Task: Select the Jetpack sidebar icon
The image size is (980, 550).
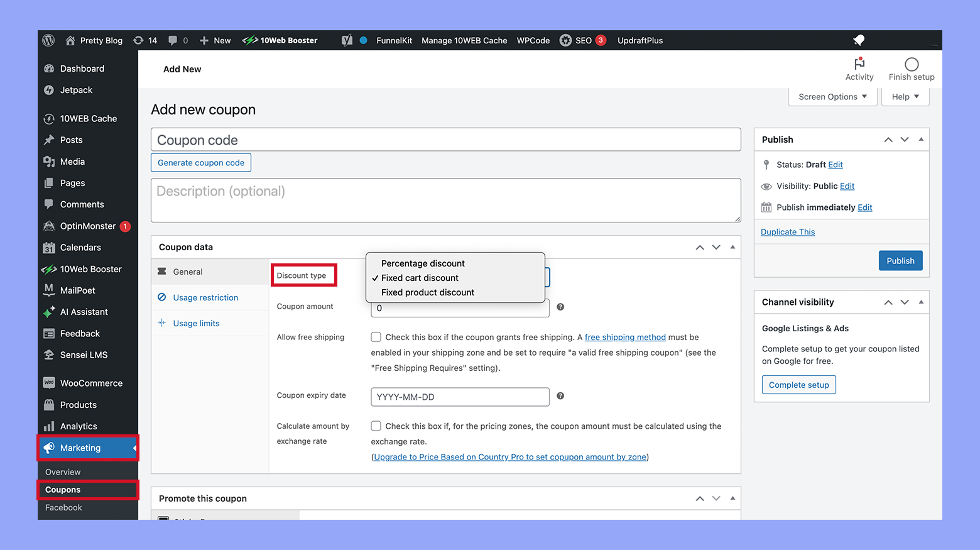Action: [49, 90]
